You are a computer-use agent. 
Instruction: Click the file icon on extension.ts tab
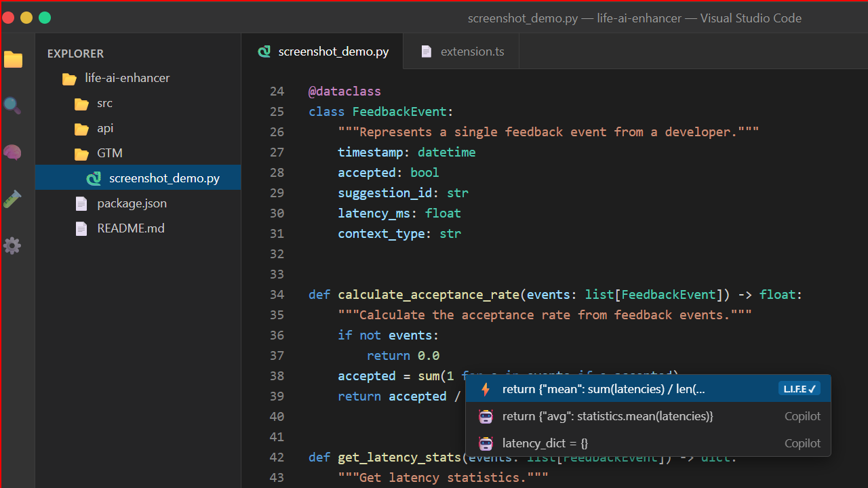[427, 52]
